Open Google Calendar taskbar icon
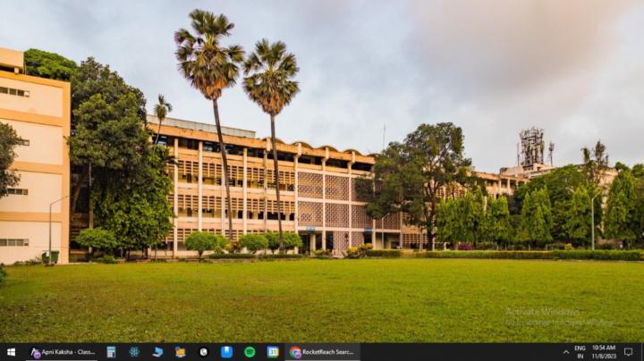 (273, 352)
